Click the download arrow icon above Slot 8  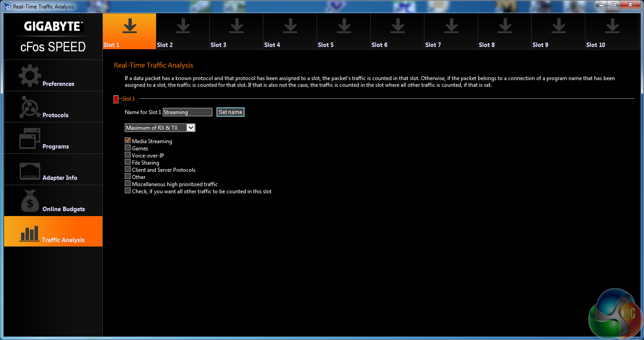505,26
